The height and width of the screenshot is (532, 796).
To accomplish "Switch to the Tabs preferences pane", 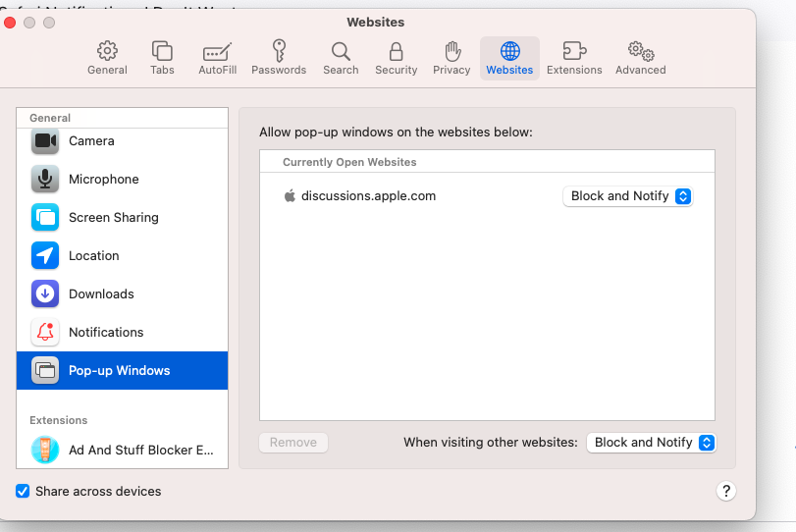I will click(162, 58).
